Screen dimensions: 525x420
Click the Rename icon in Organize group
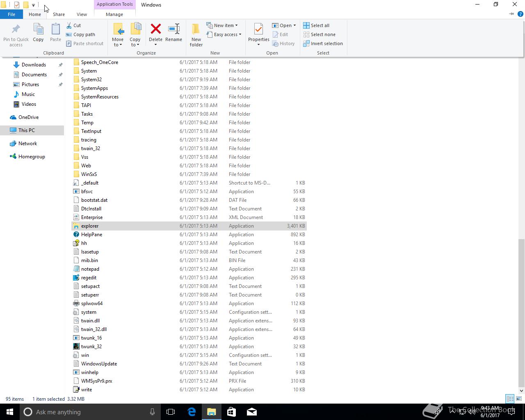tap(173, 29)
